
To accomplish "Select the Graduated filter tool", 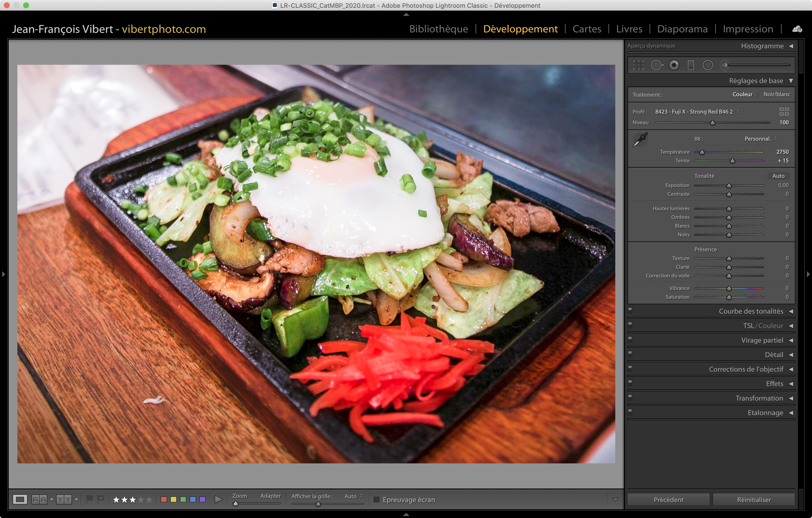I will click(x=691, y=65).
